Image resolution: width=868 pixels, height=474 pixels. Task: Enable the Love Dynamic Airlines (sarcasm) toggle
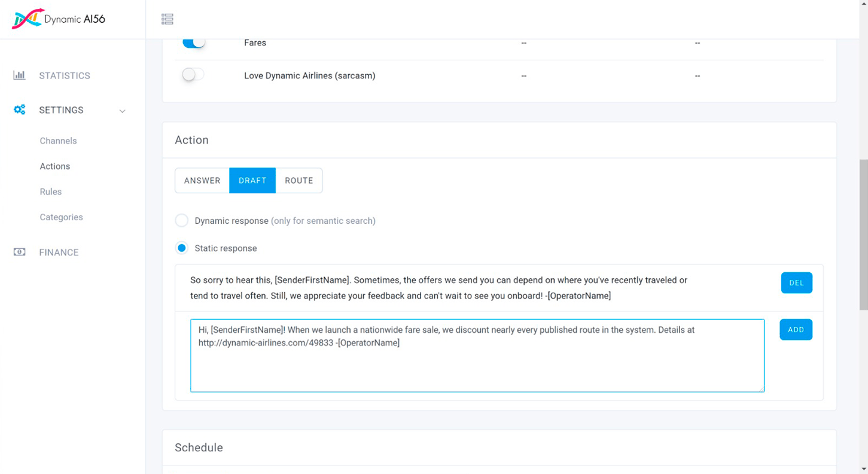pos(193,75)
